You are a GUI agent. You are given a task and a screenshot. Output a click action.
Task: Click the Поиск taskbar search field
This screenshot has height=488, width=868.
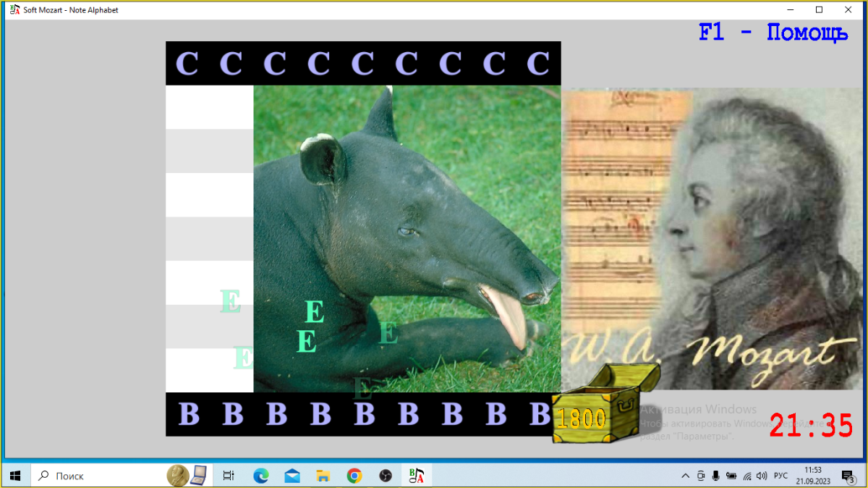pos(122,476)
